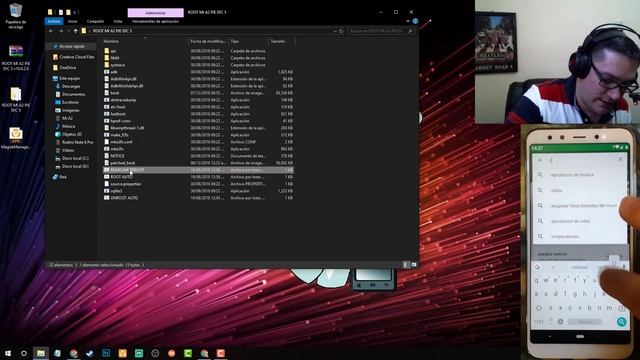Open Música in the sidebar
Viewport: 640px width, 360px height.
[x=65, y=127]
